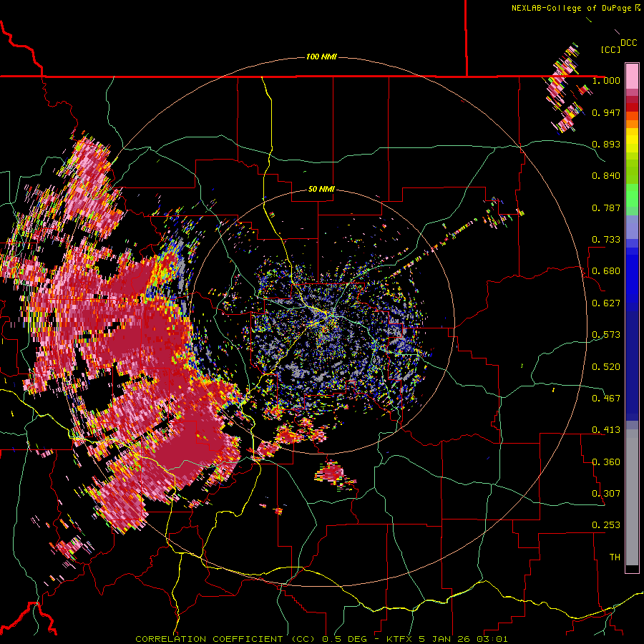Click the 0.467 scale value
644x644 pixels.
(x=606, y=398)
